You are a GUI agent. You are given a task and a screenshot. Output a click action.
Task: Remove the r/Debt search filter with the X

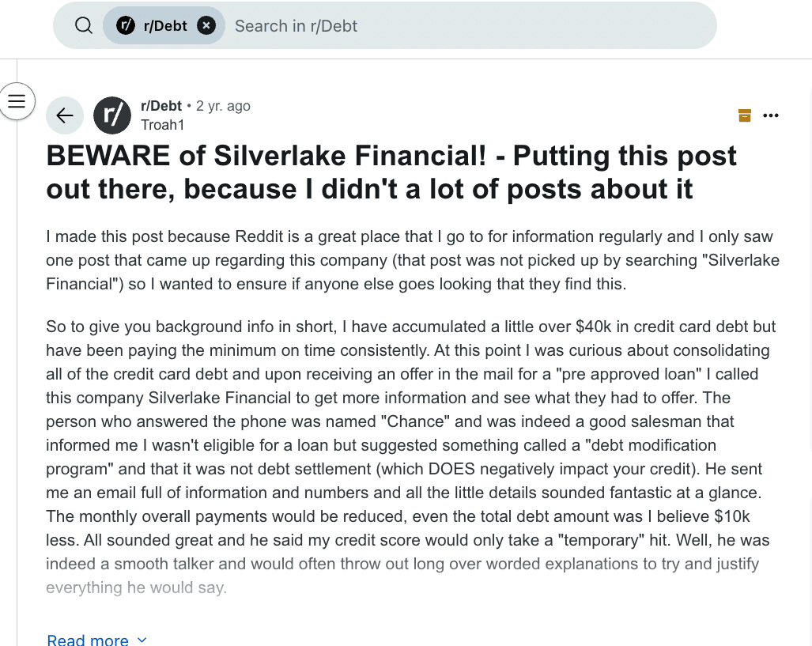click(x=206, y=25)
